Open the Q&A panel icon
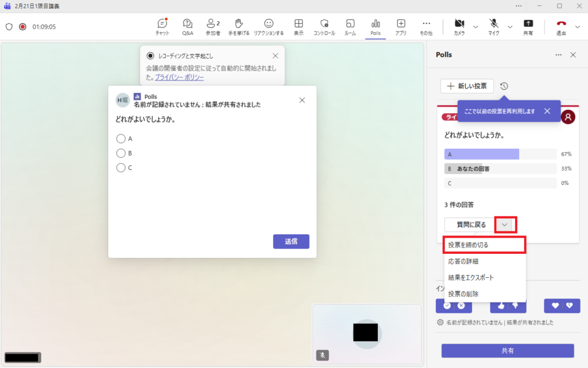This screenshot has width=588, height=368. pyautogui.click(x=188, y=24)
